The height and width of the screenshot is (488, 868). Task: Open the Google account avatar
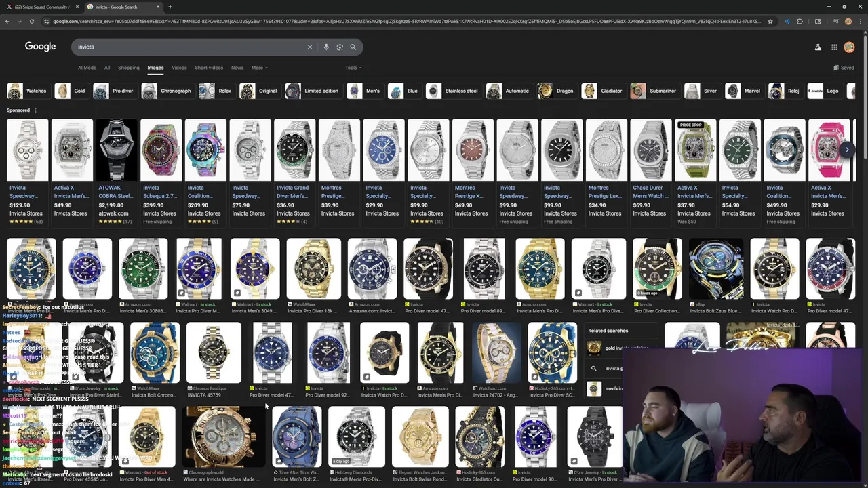click(849, 47)
